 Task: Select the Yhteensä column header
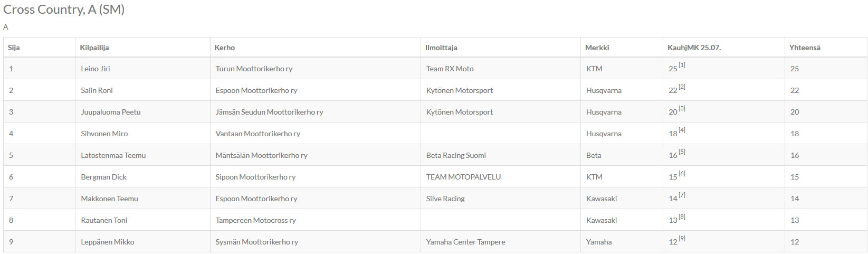click(x=805, y=48)
